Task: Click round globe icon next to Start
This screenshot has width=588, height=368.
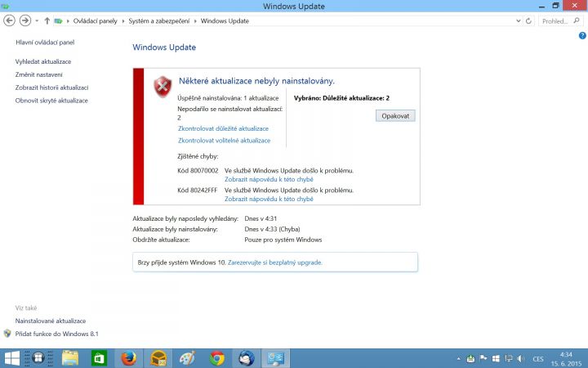Action: tap(38, 358)
